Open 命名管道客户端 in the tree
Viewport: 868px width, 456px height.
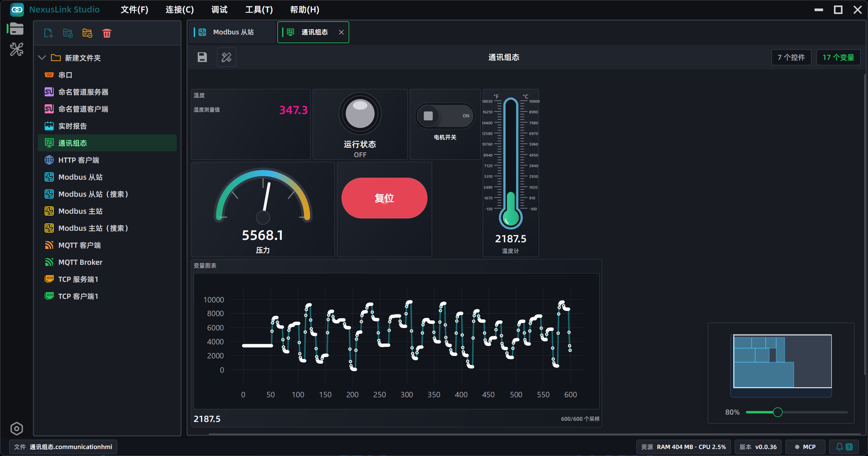107,109
